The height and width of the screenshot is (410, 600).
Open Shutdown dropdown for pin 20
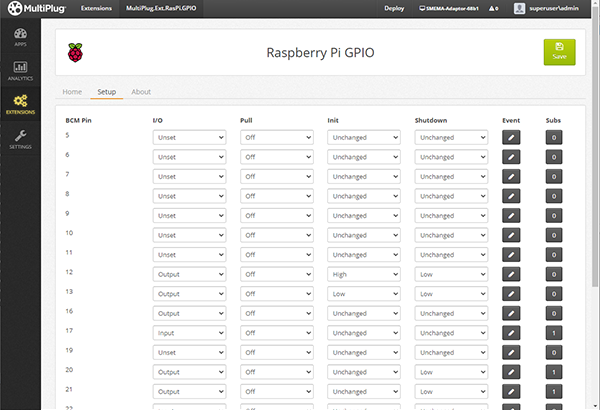[x=451, y=372]
